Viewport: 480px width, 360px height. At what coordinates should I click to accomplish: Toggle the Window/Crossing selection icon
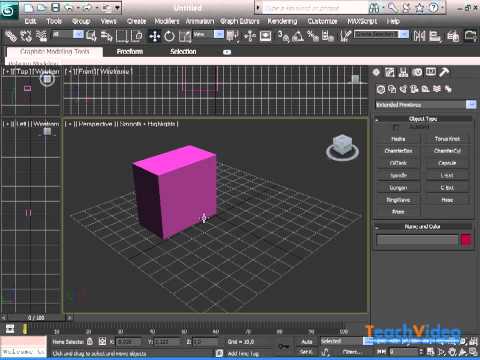(138, 36)
